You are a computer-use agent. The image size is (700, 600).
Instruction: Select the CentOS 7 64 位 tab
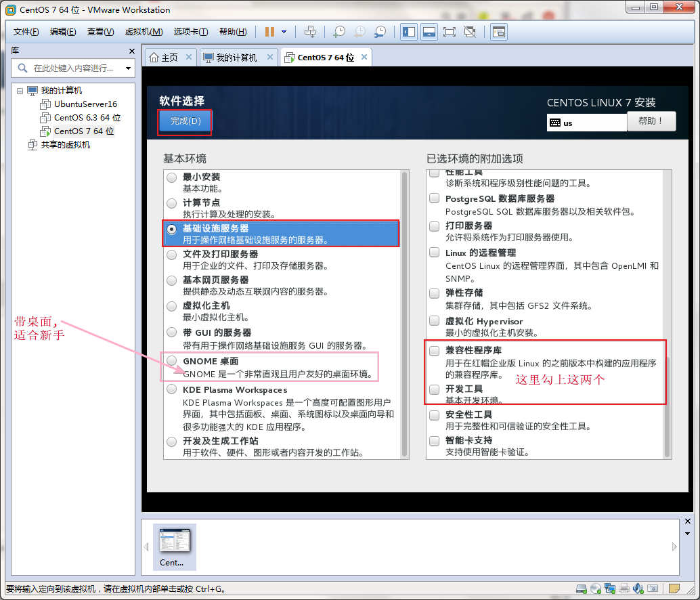coord(326,58)
